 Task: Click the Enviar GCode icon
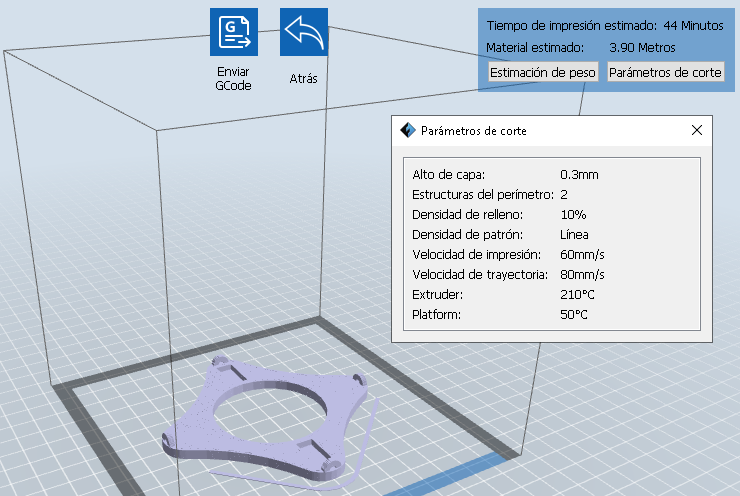[x=234, y=32]
